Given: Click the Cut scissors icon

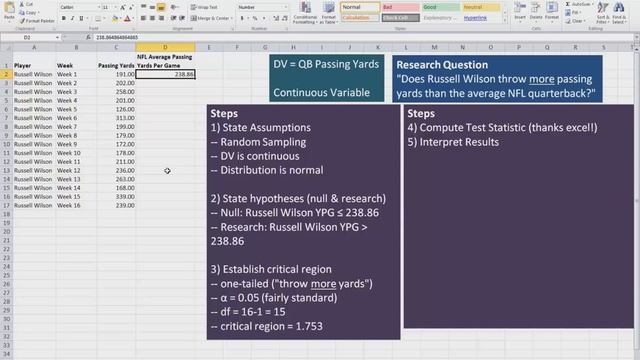Looking at the screenshot, I should coord(22,4).
